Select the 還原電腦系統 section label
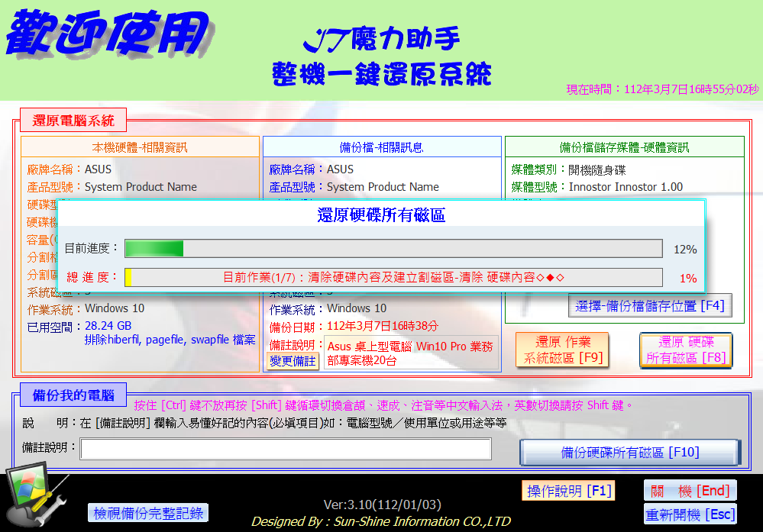This screenshot has height=532, width=763. click(73, 120)
